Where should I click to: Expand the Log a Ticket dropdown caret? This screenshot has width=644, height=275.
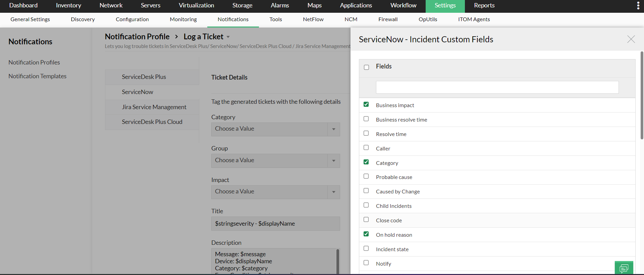tap(228, 37)
